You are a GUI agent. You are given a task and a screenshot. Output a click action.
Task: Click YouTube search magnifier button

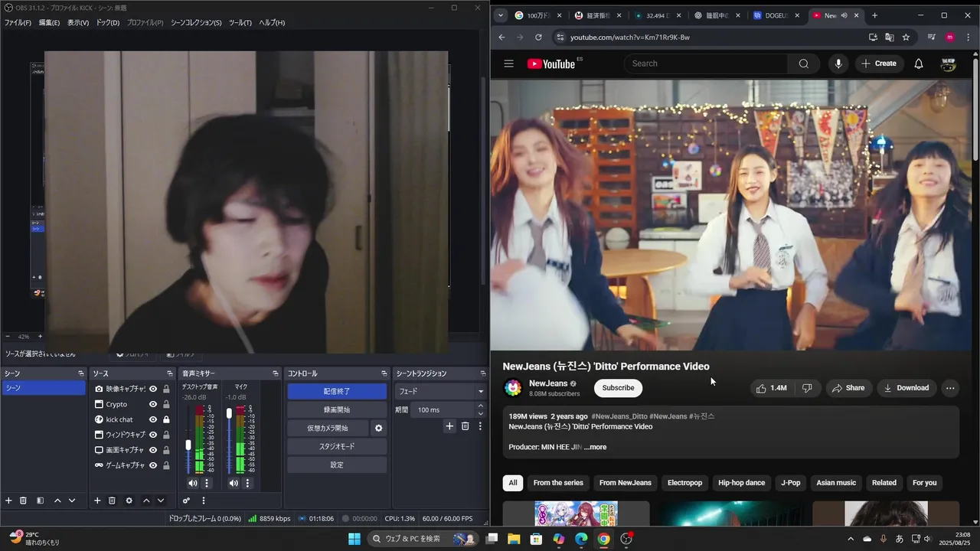(803, 64)
